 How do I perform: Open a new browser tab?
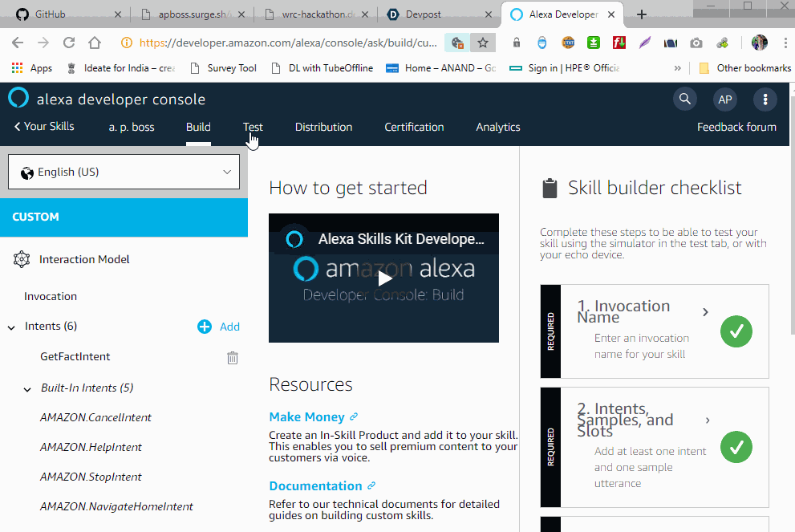point(641,14)
